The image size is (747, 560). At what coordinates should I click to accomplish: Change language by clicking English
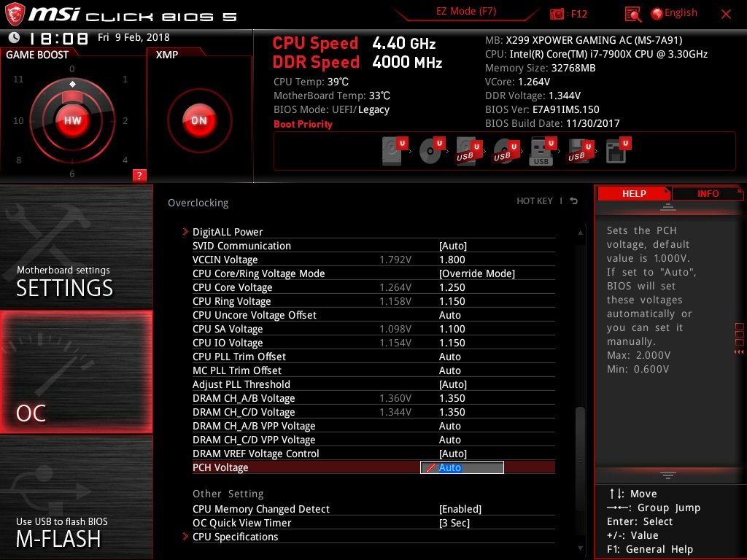(x=681, y=13)
